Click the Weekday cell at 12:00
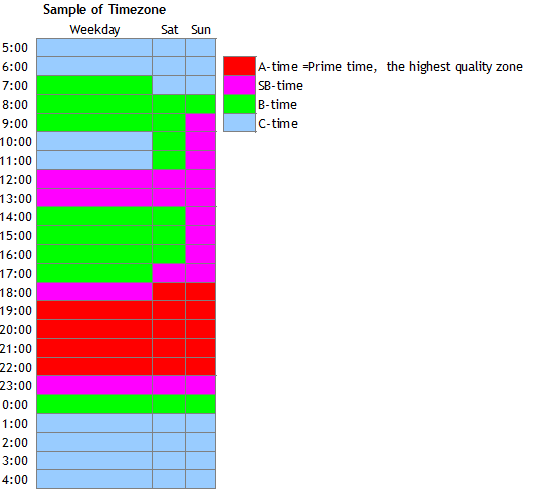This screenshot has height=499, width=533. (94, 179)
